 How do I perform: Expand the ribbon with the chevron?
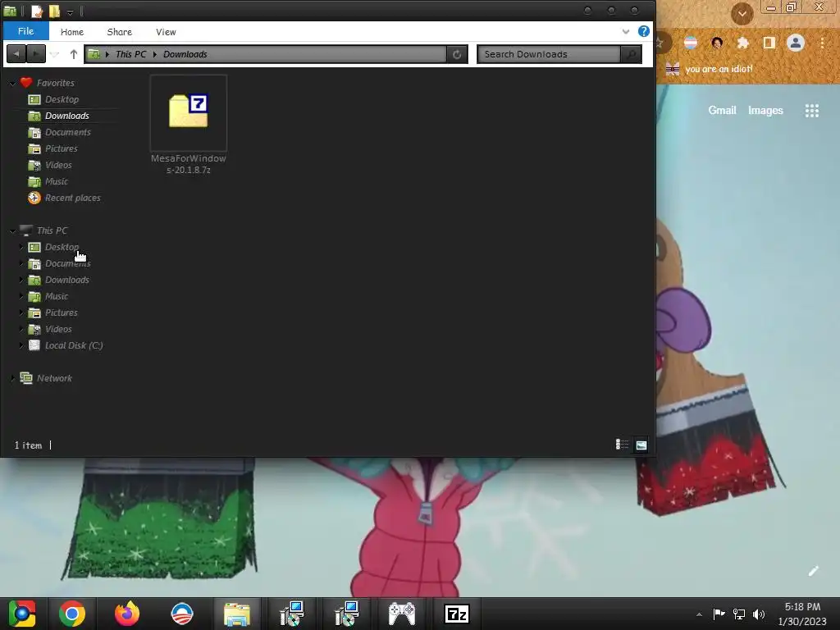point(625,31)
